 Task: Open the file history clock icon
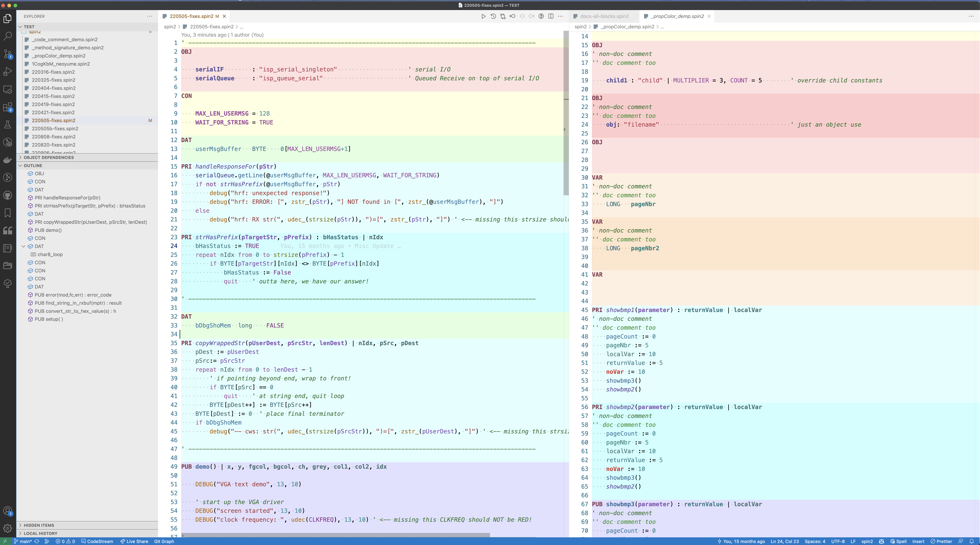[x=493, y=16]
